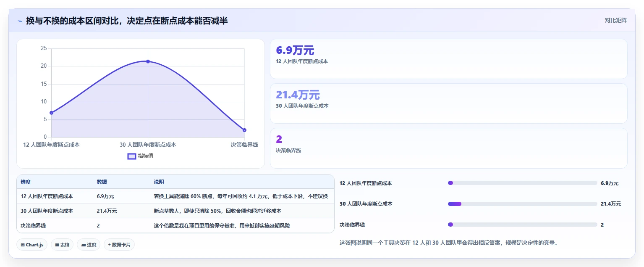Click chart x-axis label 决策临界线
644x267 pixels.
coord(244,145)
